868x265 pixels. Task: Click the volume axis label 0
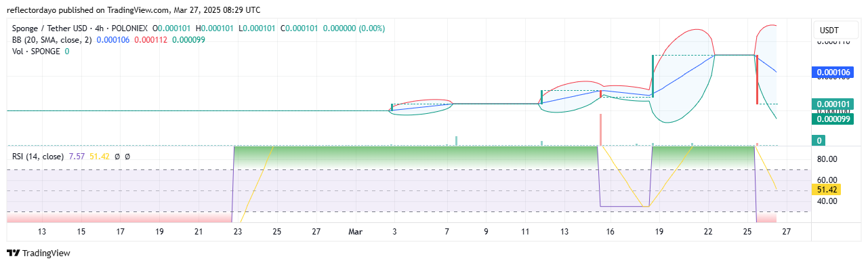[x=819, y=140]
